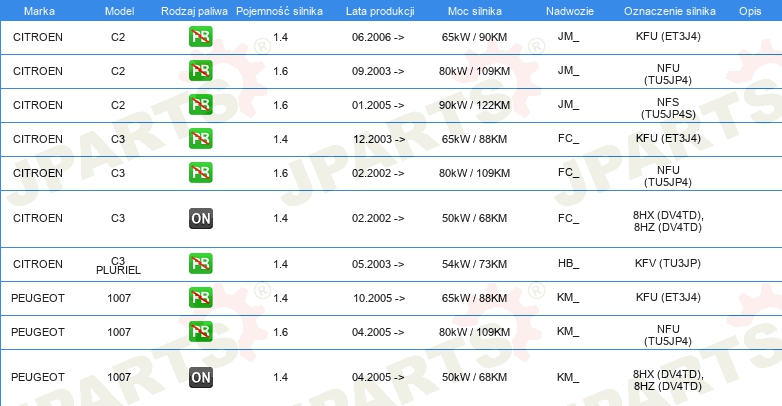Click the power value 54kW / 73KM

click(474, 264)
